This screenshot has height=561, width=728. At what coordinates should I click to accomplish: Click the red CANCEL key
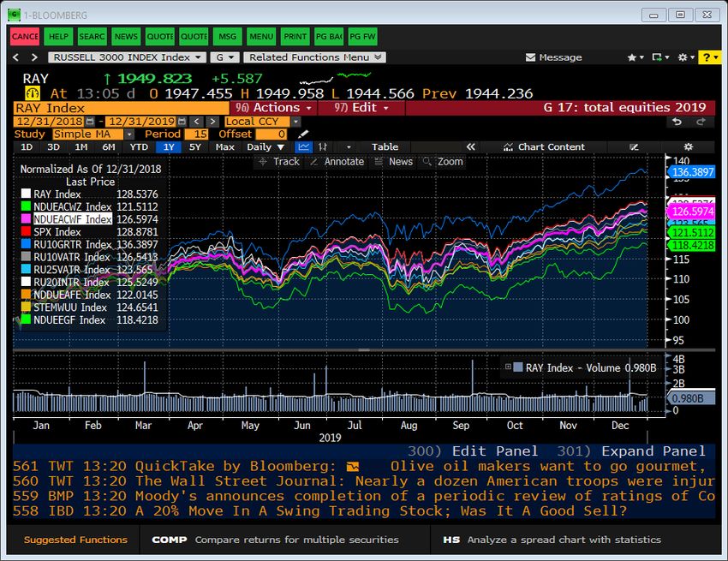click(x=25, y=36)
